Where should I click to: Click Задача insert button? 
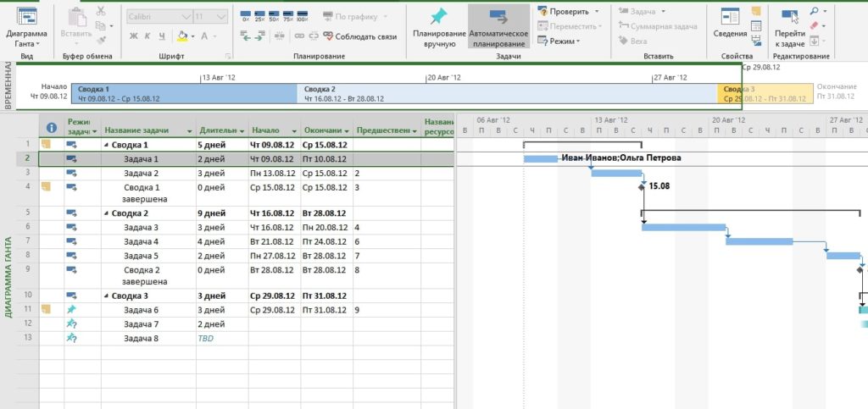[x=643, y=11]
